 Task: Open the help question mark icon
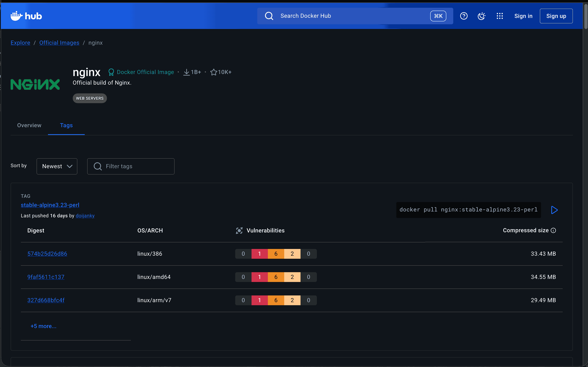(x=464, y=16)
